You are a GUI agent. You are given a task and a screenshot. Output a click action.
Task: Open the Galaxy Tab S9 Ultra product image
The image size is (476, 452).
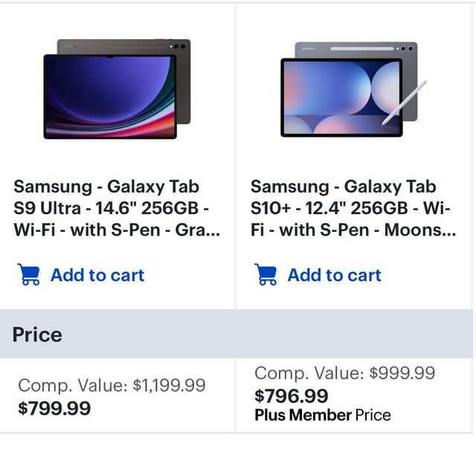point(118,88)
